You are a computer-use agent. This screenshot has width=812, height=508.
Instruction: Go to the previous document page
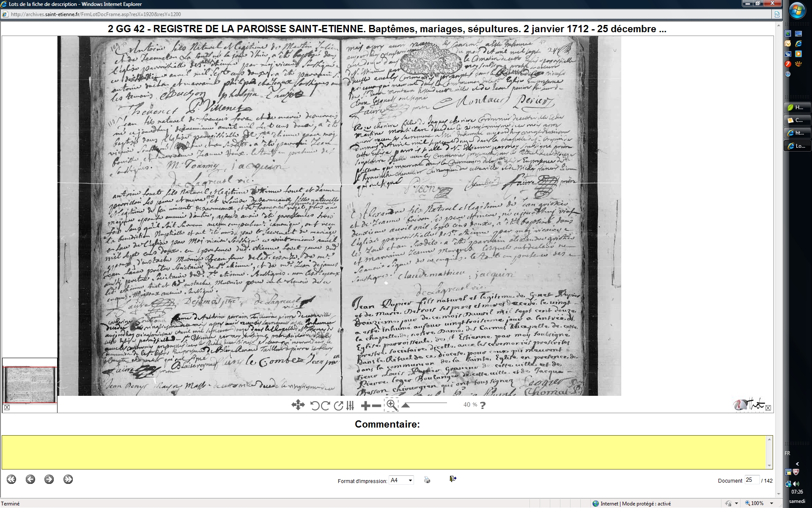(30, 479)
